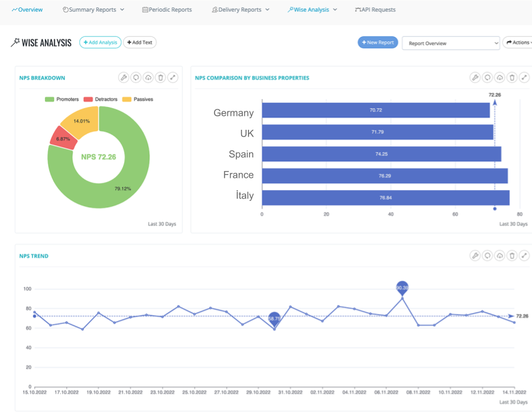Open the API Requests section

tap(376, 9)
